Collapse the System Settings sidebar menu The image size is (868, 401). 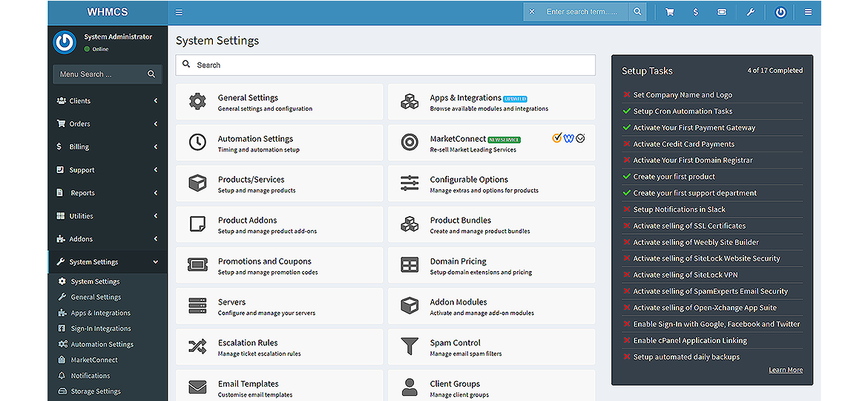108,262
